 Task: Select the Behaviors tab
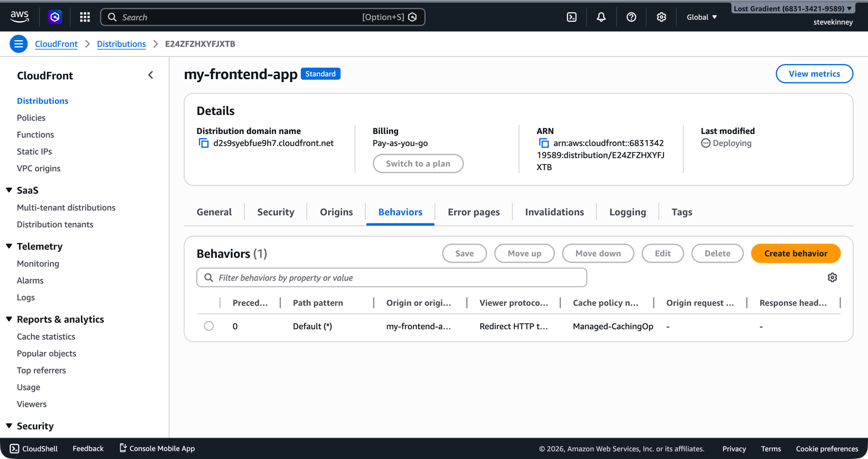(x=400, y=212)
